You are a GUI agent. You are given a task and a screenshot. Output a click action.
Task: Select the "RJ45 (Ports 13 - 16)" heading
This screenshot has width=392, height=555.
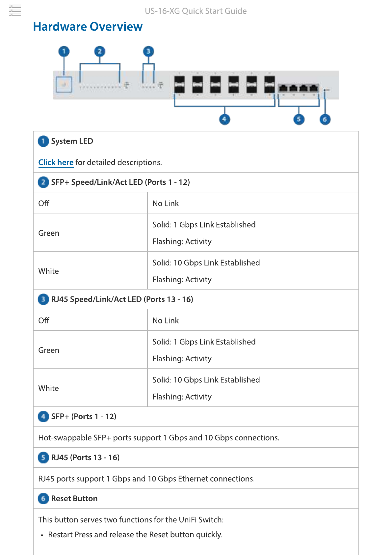[85, 458]
